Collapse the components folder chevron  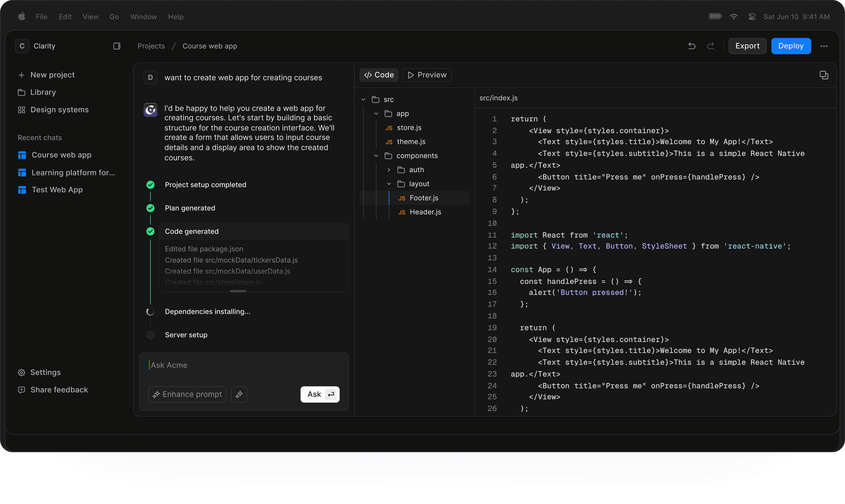coord(376,156)
